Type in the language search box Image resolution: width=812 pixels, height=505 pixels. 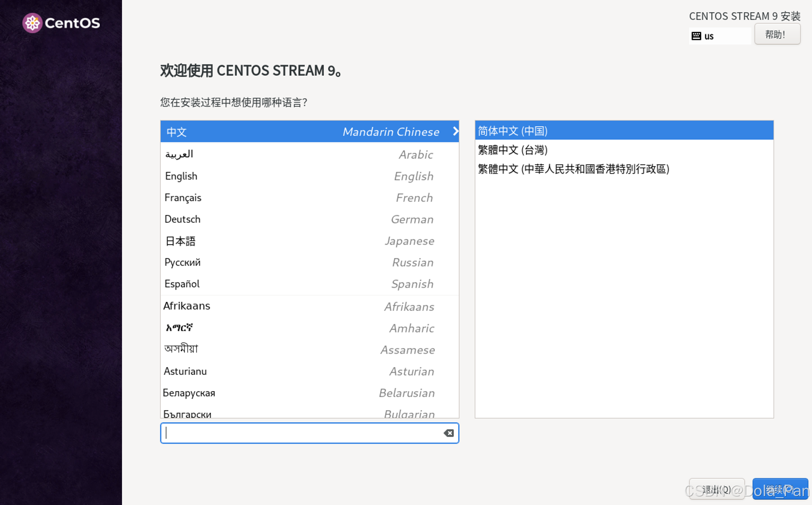point(309,432)
